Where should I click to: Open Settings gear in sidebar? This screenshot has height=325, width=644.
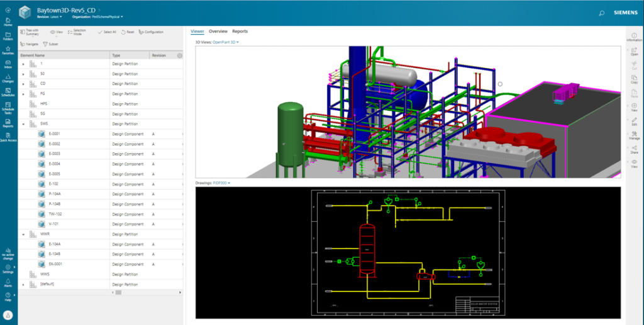click(x=8, y=269)
